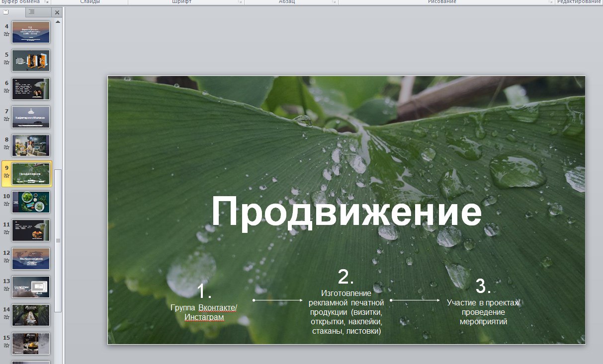This screenshot has width=603, height=364.
Task: Click the thumbnail pane scroll-up arrow
Action: (x=58, y=22)
